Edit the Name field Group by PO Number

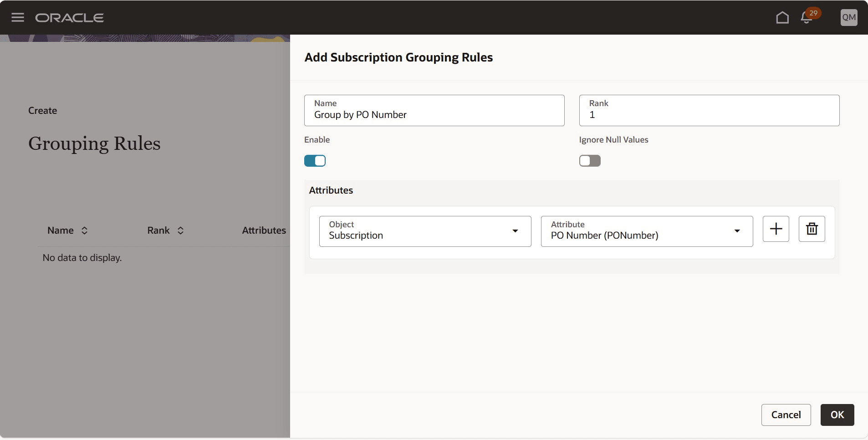tap(434, 111)
